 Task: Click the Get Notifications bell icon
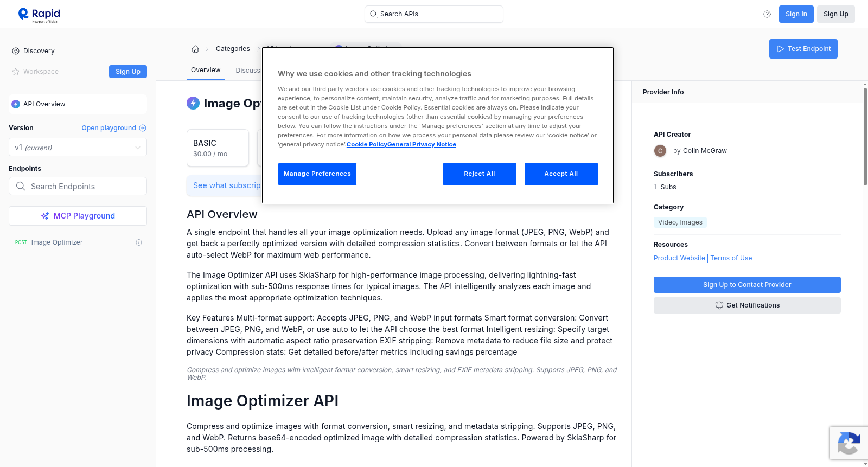point(719,305)
